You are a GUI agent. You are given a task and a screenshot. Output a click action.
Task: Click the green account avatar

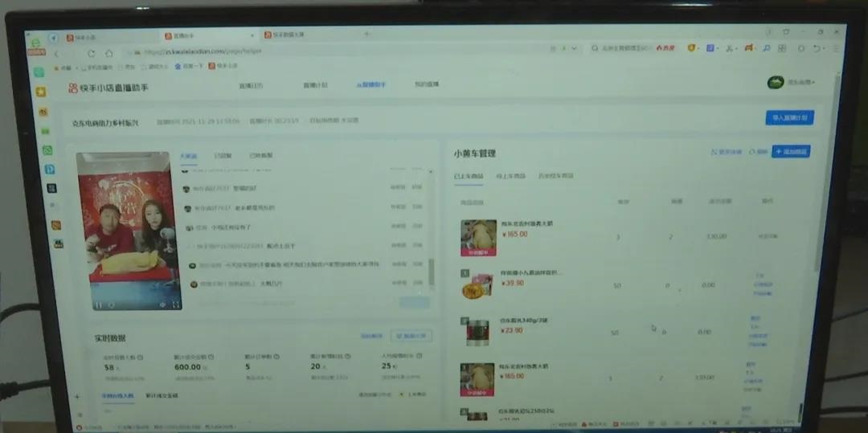776,83
